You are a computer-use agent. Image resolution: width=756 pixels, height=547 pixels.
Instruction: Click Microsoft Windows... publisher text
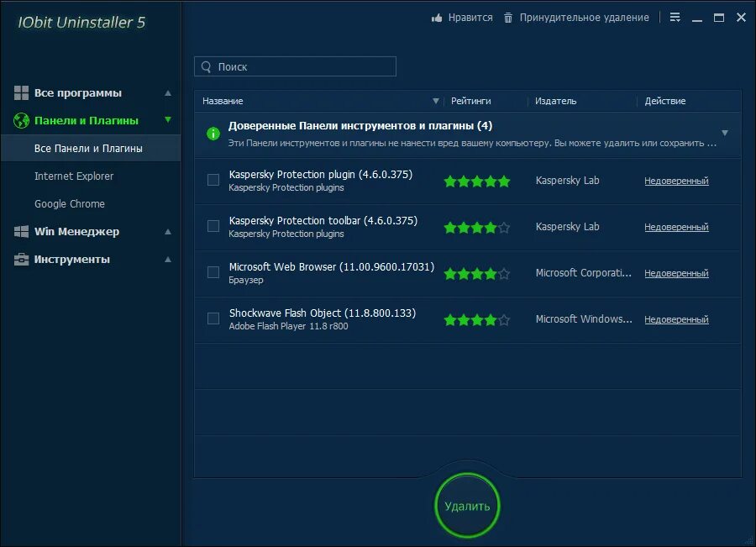click(x=584, y=318)
